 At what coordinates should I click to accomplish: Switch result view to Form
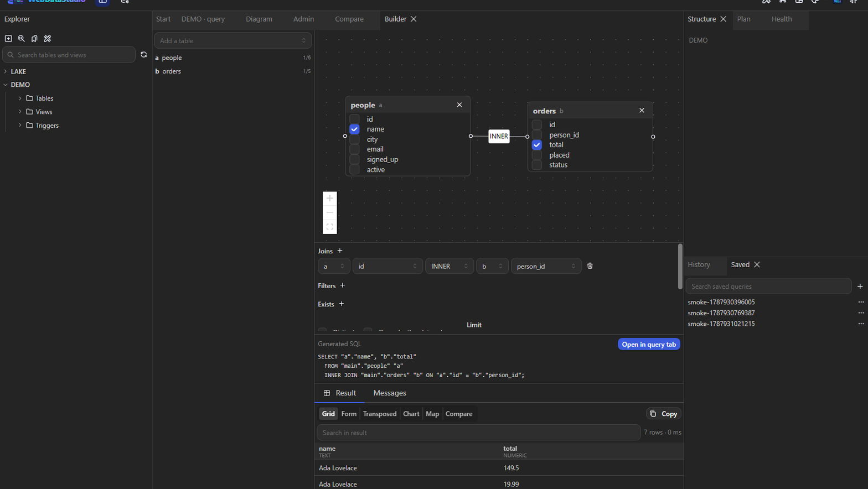(x=349, y=414)
